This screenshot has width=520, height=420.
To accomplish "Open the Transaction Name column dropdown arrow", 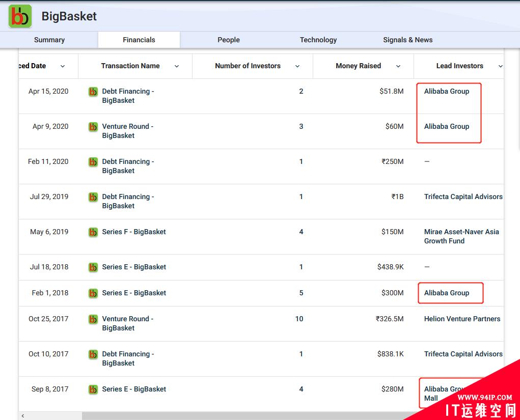I will tap(177, 66).
